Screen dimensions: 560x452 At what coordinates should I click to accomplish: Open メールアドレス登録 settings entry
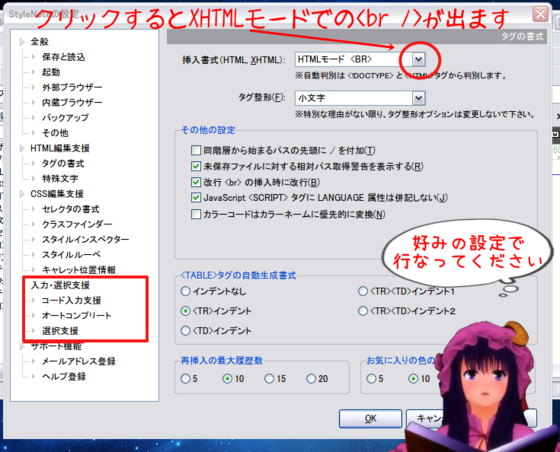coord(79,361)
